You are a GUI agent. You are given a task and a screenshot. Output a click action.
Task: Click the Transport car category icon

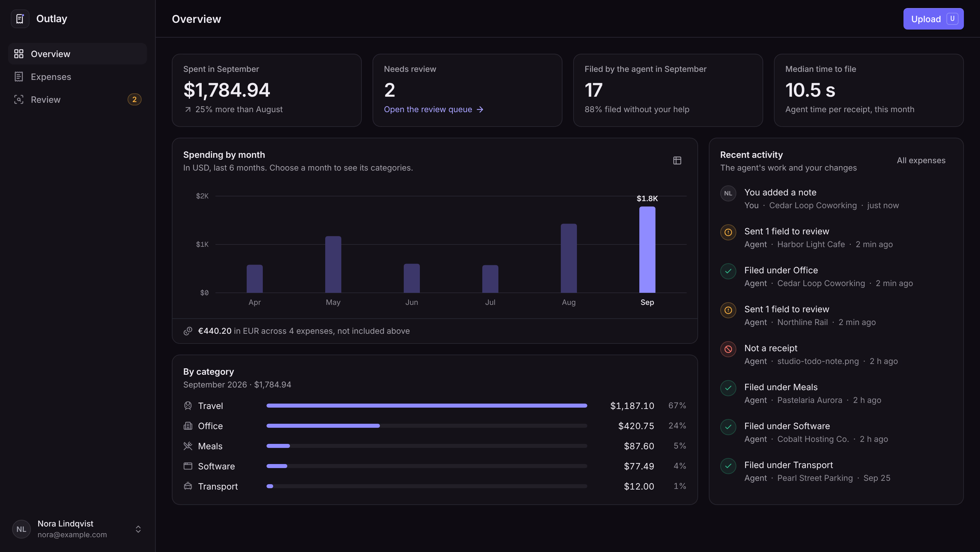tap(188, 486)
